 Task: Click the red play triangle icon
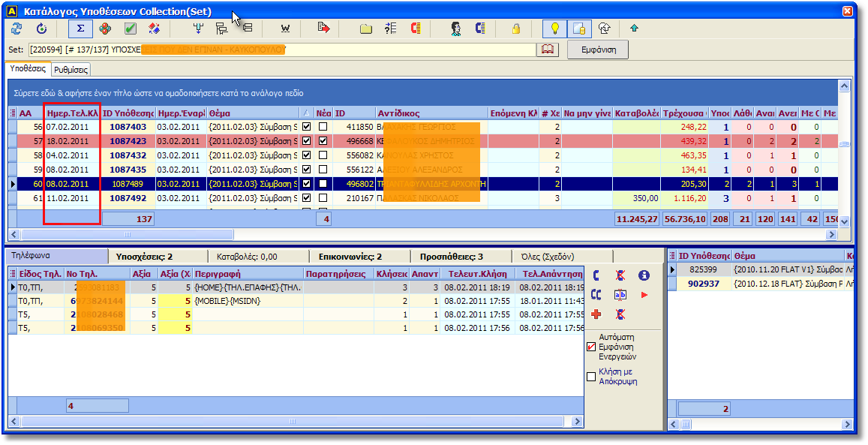(644, 295)
